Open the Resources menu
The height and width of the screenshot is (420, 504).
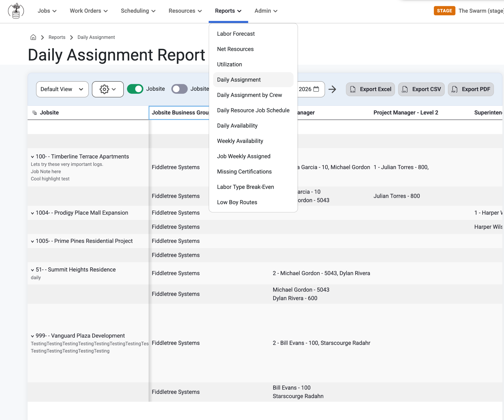(185, 11)
